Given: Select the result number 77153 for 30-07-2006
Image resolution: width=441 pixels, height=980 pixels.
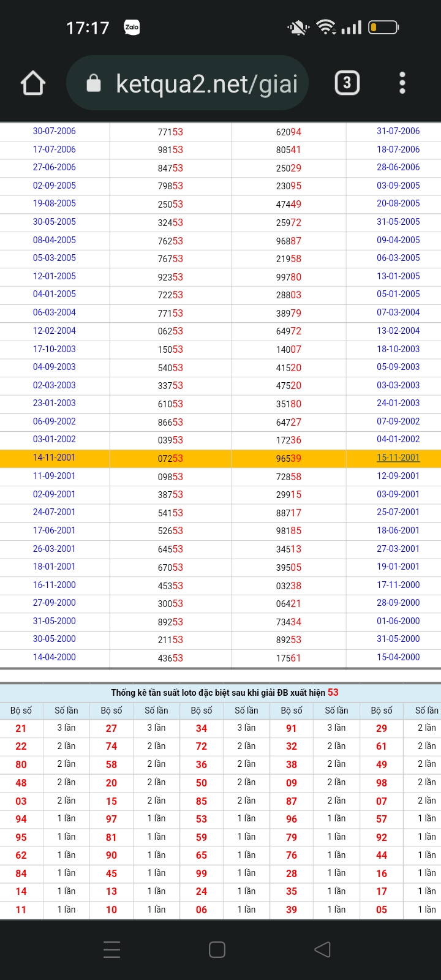Looking at the screenshot, I should pos(170,132).
